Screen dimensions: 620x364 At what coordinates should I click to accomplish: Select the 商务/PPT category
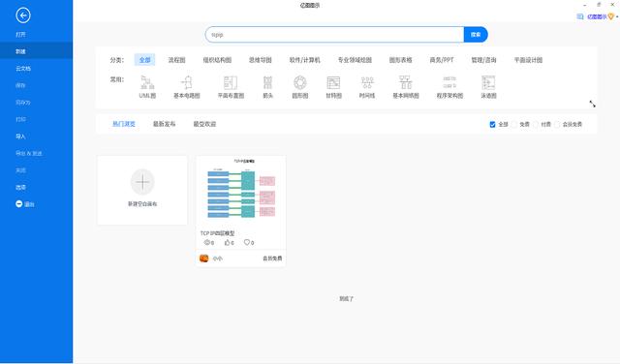[442, 60]
